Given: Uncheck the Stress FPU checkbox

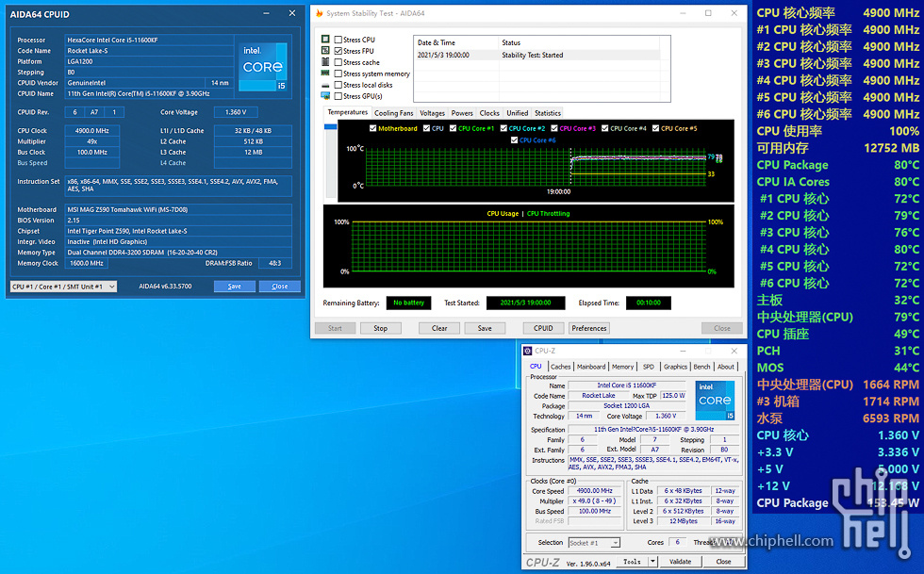Looking at the screenshot, I should coord(338,51).
